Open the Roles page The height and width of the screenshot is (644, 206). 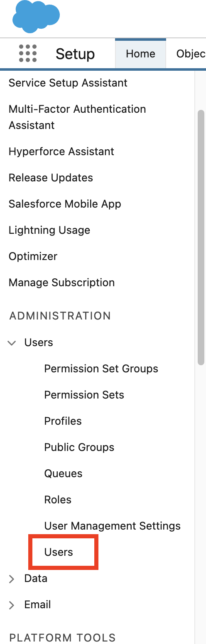tap(58, 500)
